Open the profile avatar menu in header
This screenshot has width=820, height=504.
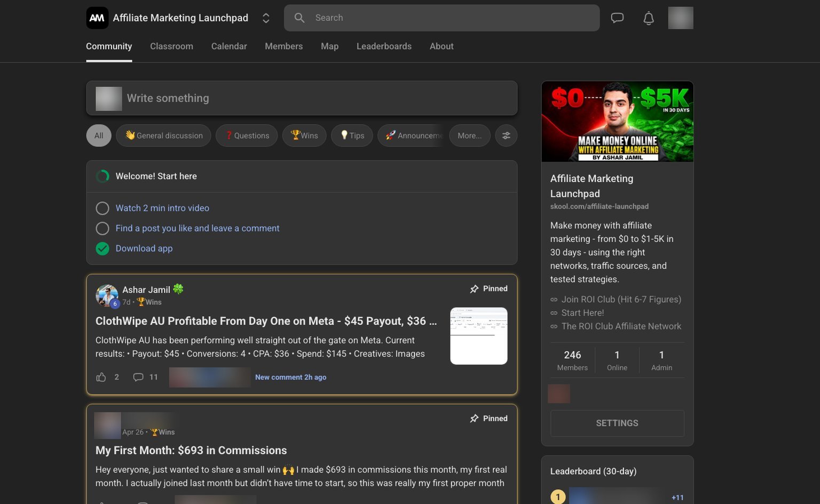point(681,18)
